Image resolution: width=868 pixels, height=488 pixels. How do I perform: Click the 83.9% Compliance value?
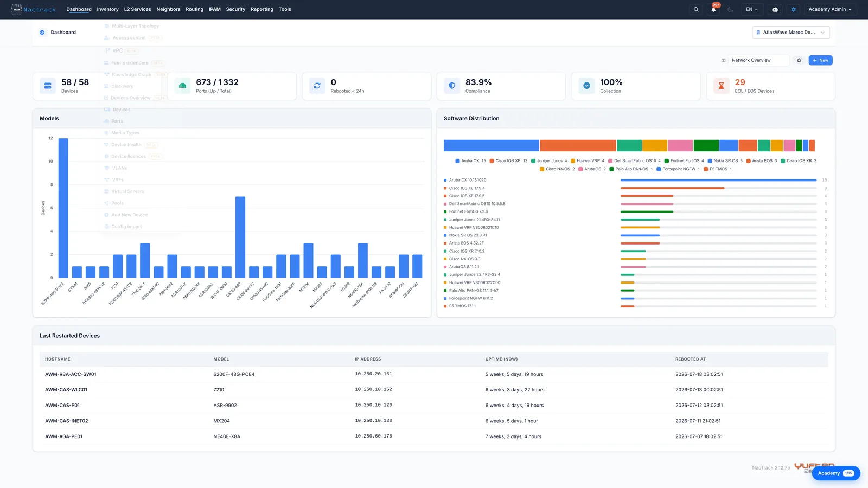tap(478, 82)
